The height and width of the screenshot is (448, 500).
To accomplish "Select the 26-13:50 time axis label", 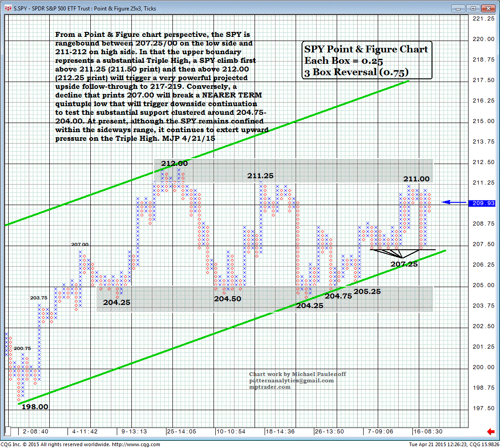I will point(329,432).
